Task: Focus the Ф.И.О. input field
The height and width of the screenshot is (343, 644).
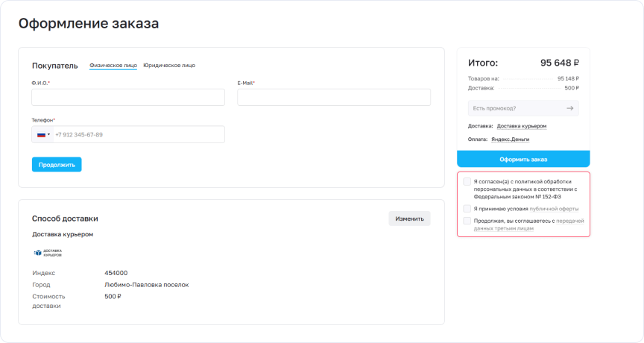Action: point(128,98)
